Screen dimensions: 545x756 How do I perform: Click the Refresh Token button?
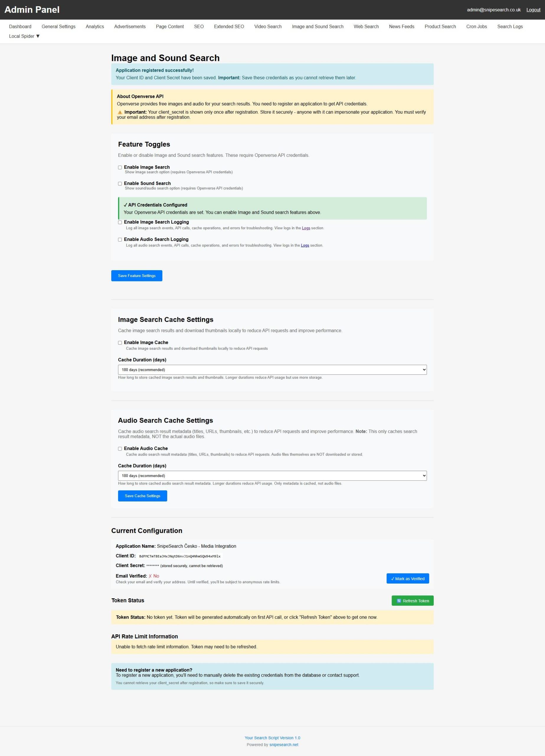(x=413, y=601)
